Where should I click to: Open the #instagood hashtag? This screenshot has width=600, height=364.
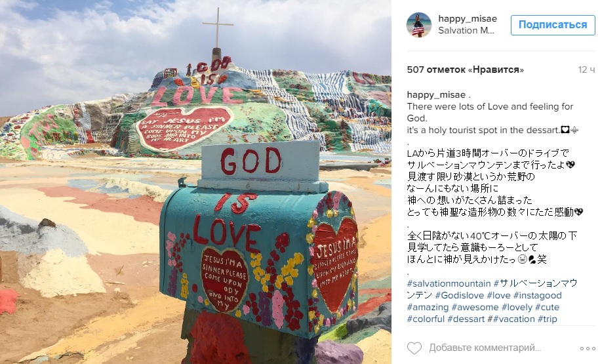click(x=537, y=296)
